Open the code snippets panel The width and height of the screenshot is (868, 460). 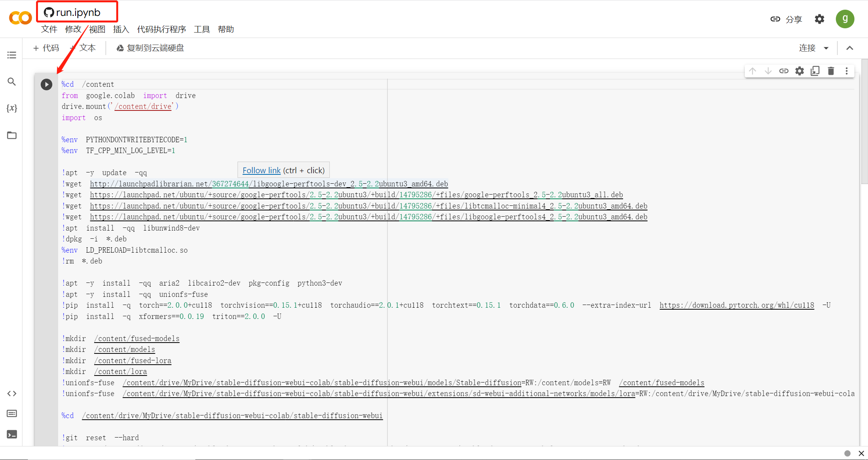tap(12, 393)
